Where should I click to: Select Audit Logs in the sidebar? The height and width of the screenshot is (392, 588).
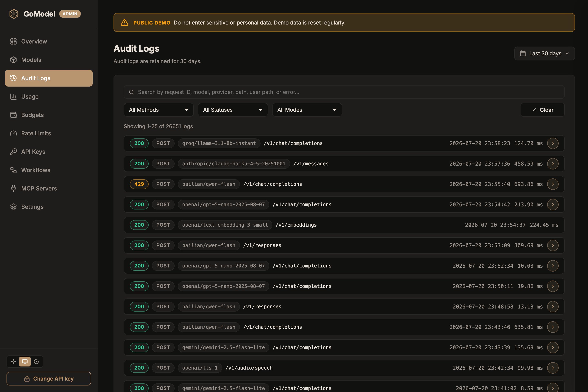(49, 78)
